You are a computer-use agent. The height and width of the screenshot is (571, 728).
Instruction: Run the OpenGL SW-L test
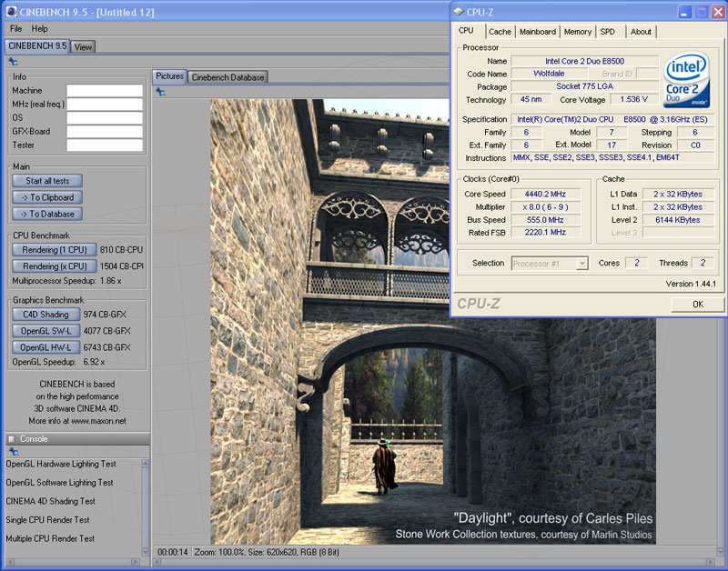point(46,331)
